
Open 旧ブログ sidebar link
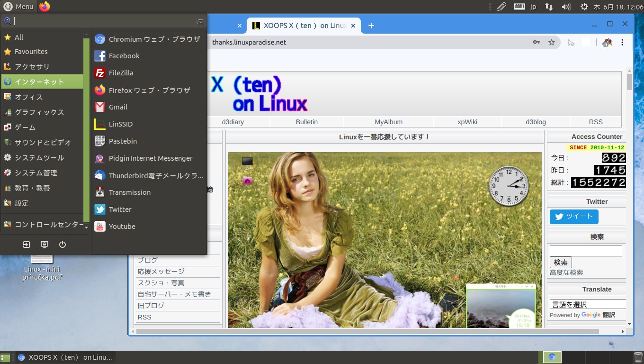tap(151, 306)
